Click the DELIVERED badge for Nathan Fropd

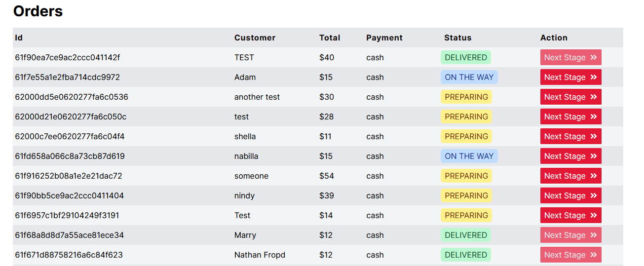coord(466,255)
